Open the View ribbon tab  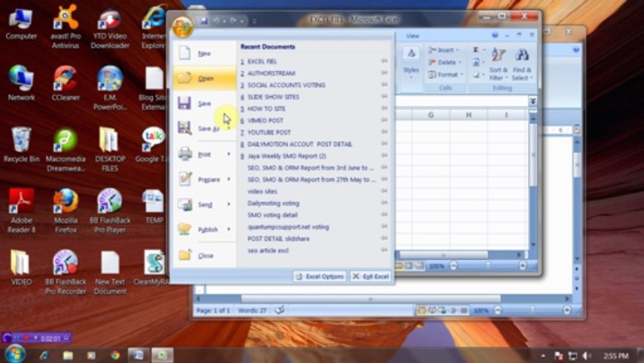click(x=412, y=36)
